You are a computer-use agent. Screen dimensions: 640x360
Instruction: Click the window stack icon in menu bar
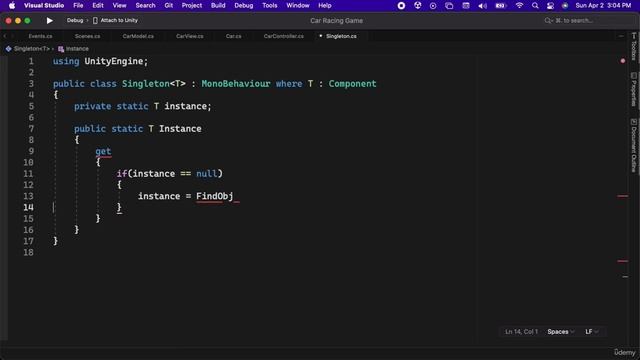pos(449,5)
